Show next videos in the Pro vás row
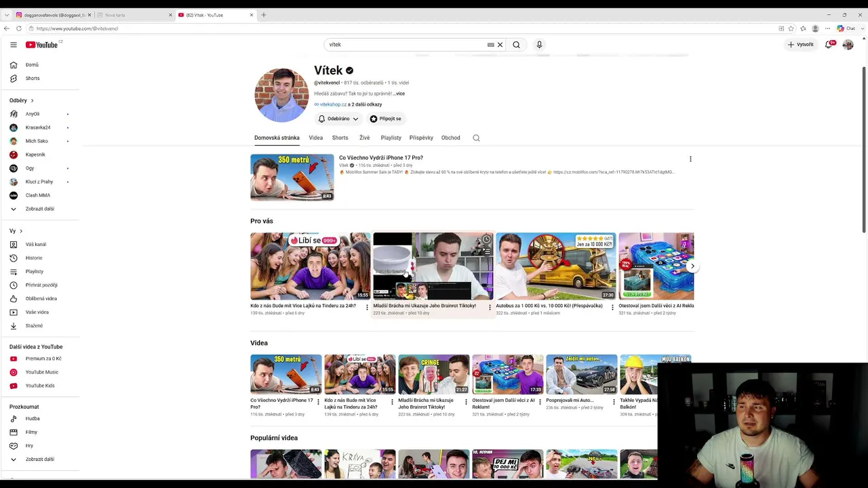The height and width of the screenshot is (488, 868). click(692, 266)
